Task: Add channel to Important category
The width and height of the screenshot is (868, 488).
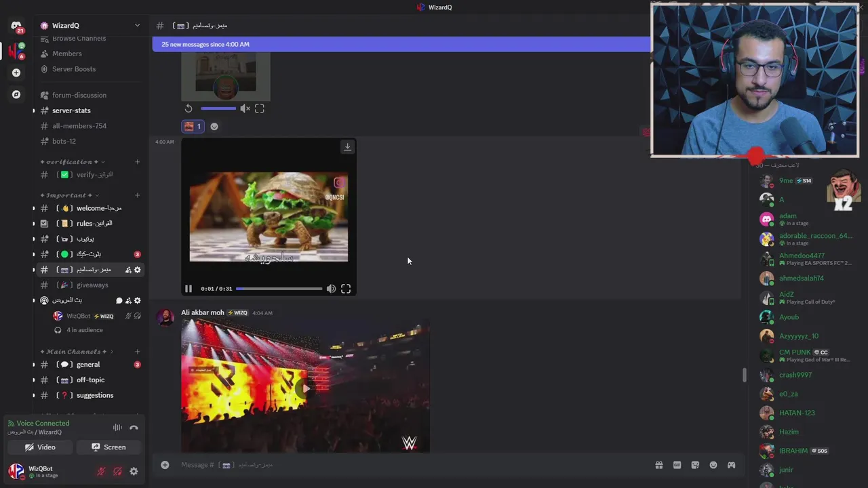Action: click(137, 195)
